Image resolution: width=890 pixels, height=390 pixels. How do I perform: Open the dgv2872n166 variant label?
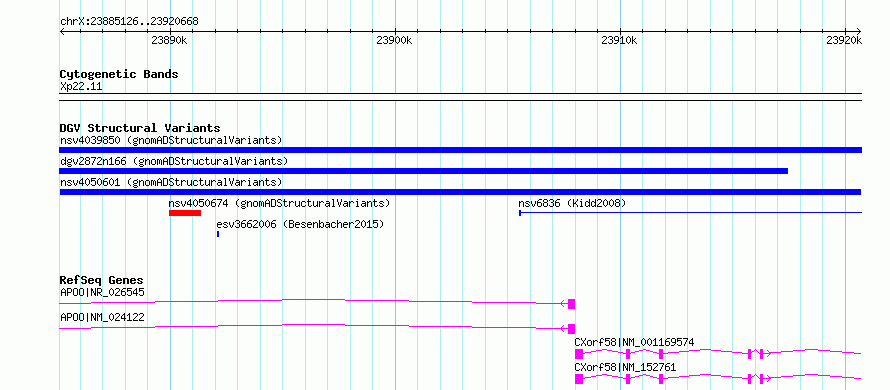174,161
